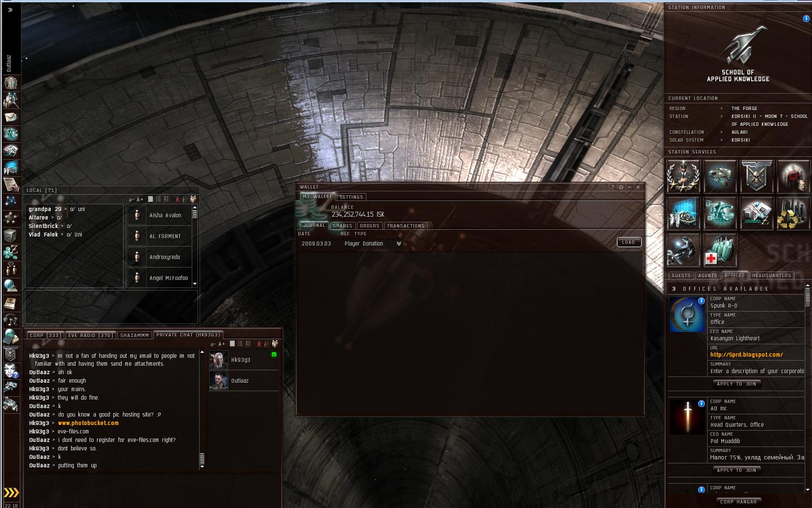
Task: Show info for AO Inc corporation
Action: 701,404
